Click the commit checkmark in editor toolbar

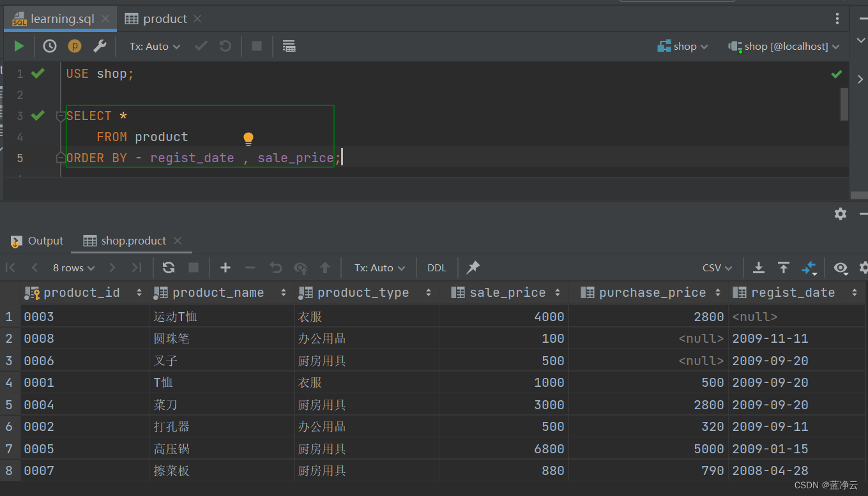[x=201, y=46]
